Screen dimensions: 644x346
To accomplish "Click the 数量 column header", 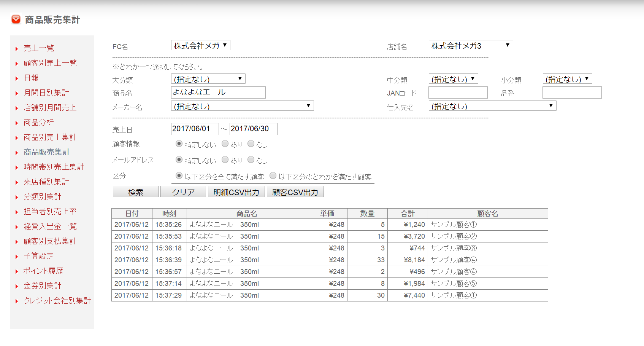I will point(367,214).
